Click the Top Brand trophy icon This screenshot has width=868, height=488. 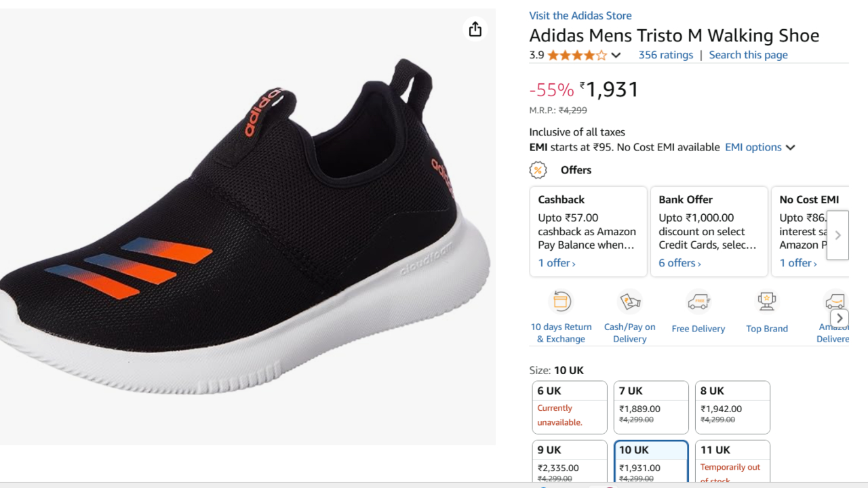tap(767, 302)
